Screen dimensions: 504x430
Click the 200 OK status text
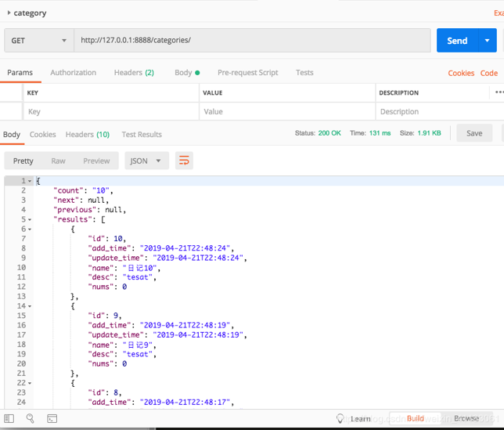(x=329, y=133)
